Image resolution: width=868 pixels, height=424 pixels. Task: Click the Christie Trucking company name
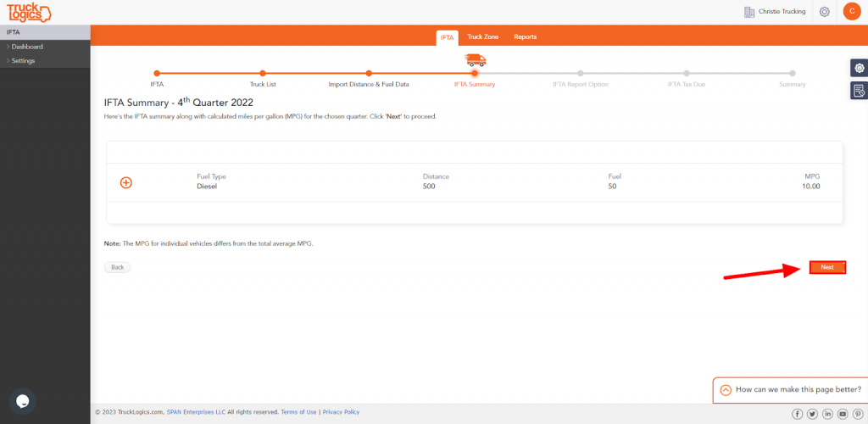tap(782, 12)
